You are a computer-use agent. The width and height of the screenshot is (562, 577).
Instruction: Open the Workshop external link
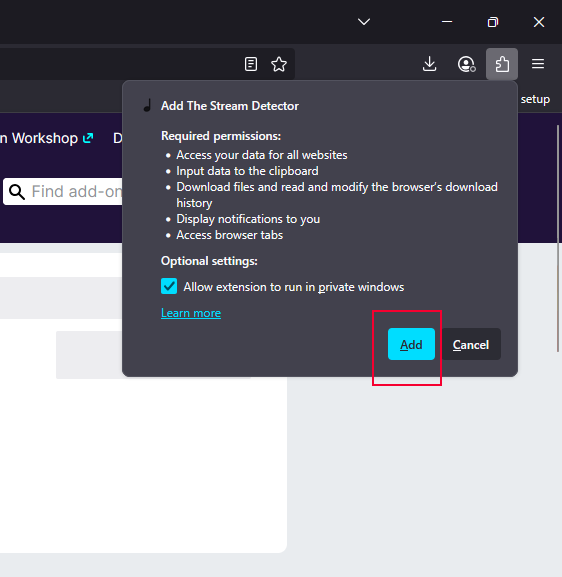click(46, 138)
